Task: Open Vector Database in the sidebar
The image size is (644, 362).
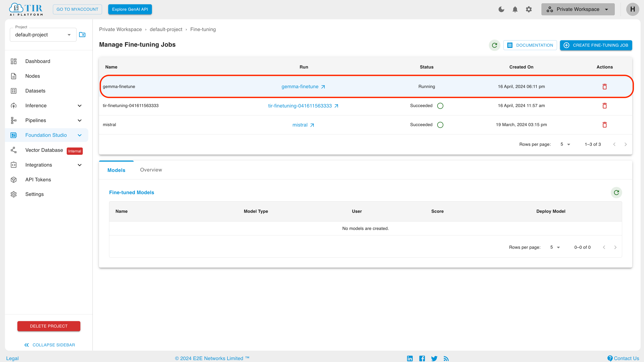Action: (x=44, y=150)
